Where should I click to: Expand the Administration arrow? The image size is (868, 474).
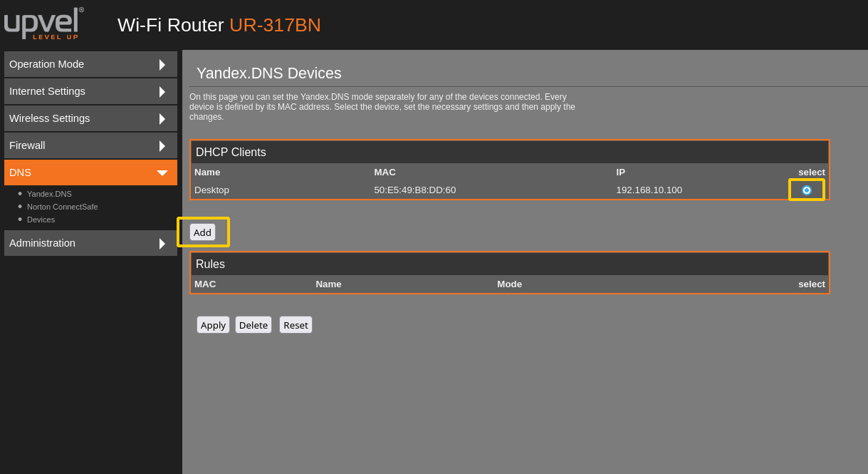point(162,244)
